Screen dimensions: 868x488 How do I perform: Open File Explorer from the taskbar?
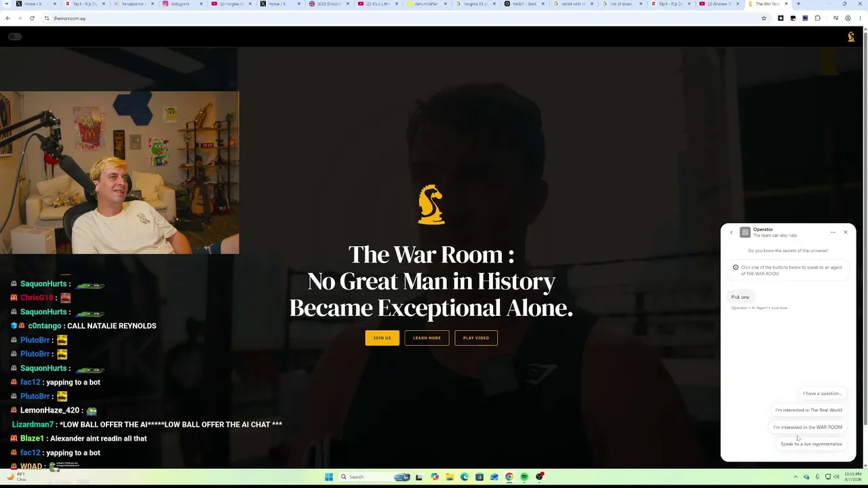tap(449, 477)
